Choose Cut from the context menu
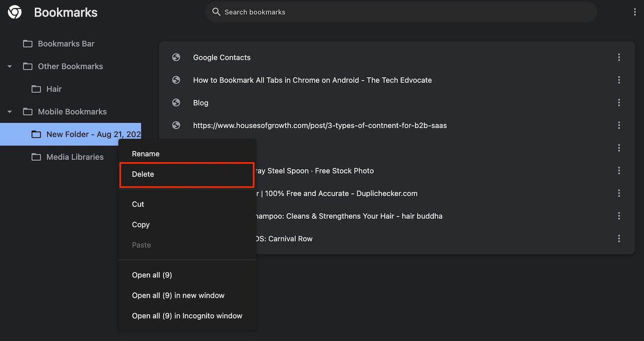The image size is (644, 341). (137, 204)
